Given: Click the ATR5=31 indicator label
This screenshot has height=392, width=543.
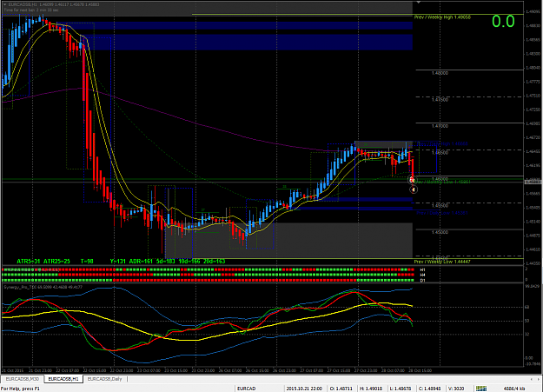Looking at the screenshot, I should click(29, 261).
